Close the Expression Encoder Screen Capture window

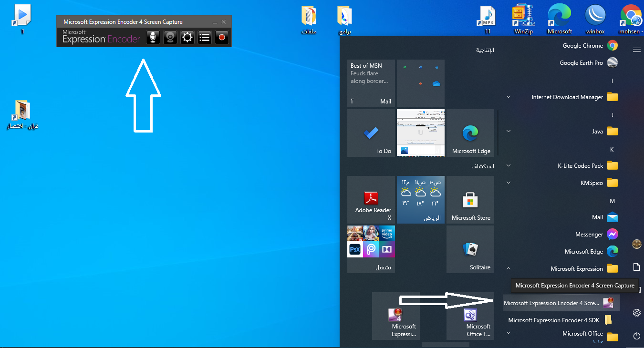coord(224,22)
